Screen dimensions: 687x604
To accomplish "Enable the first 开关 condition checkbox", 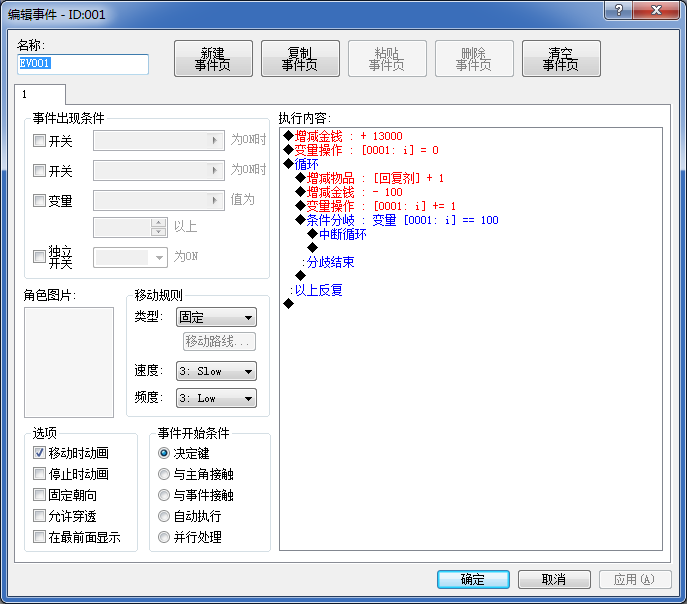I will (39, 141).
